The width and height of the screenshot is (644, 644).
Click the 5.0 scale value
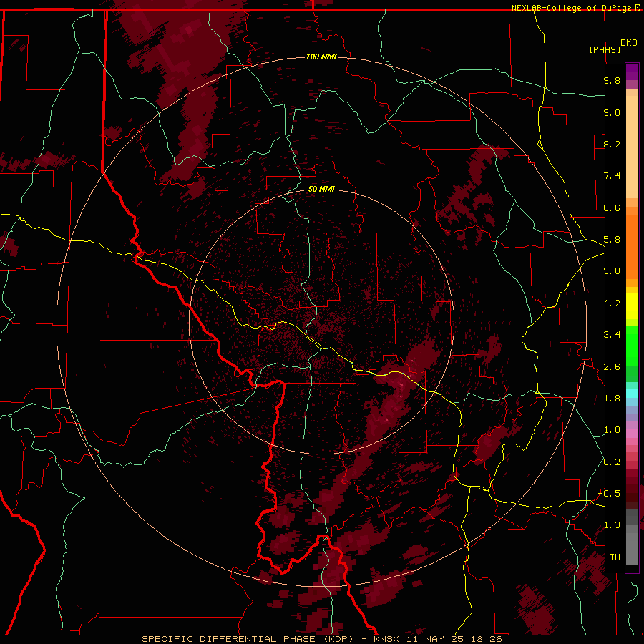pyautogui.click(x=612, y=271)
